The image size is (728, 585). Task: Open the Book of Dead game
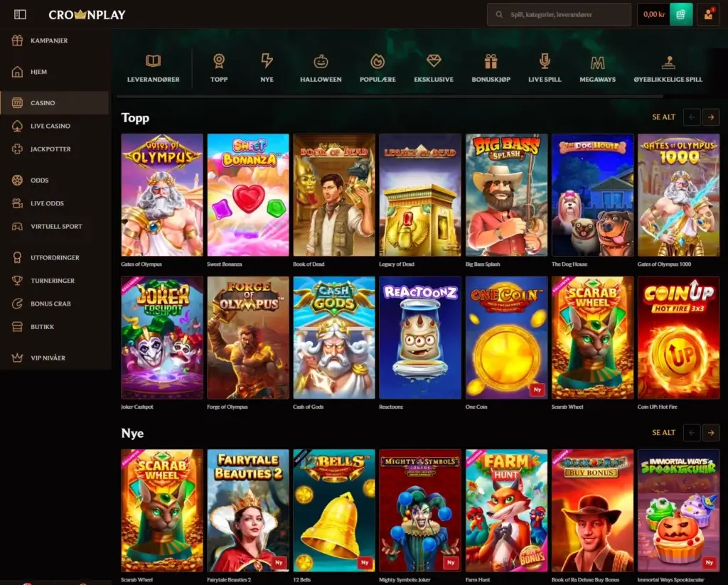(x=334, y=195)
